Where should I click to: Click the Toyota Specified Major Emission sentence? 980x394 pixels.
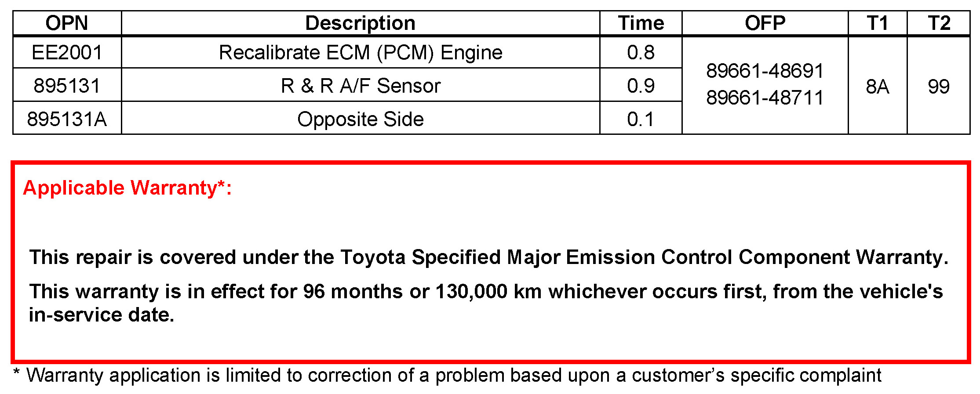pos(488,257)
